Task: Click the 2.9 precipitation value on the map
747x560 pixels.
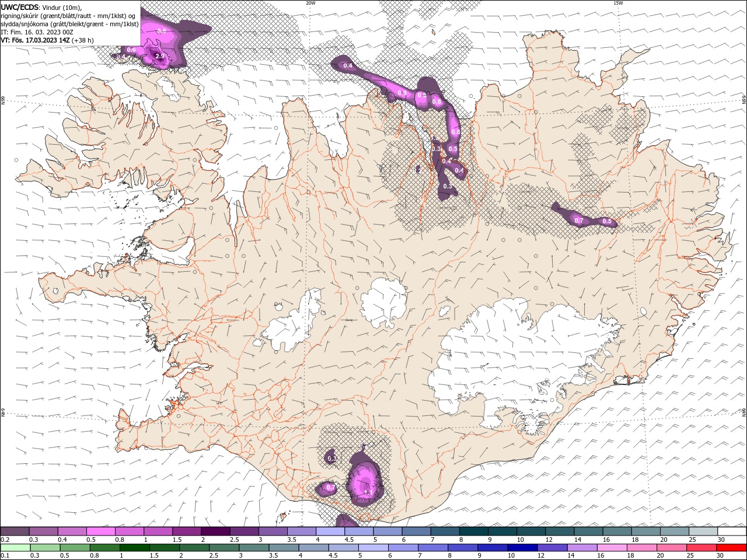Action: pos(159,56)
